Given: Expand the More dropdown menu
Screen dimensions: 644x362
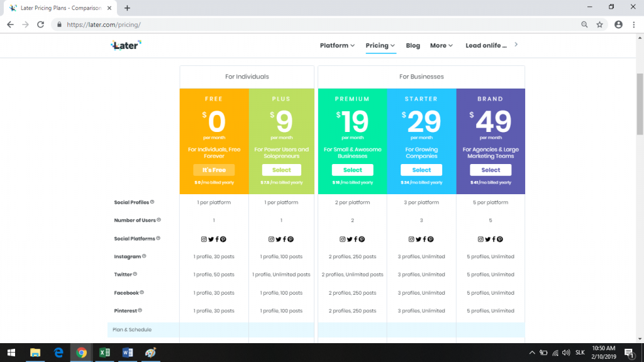Looking at the screenshot, I should [x=441, y=45].
